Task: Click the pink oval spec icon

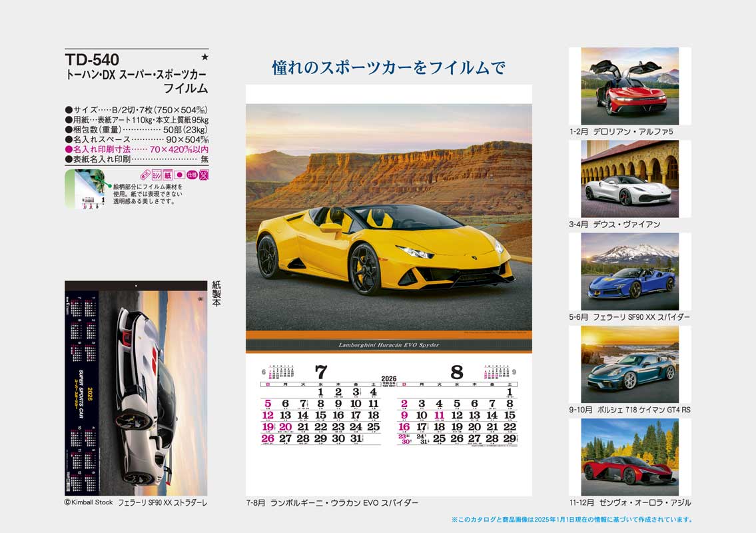Action: (192, 175)
